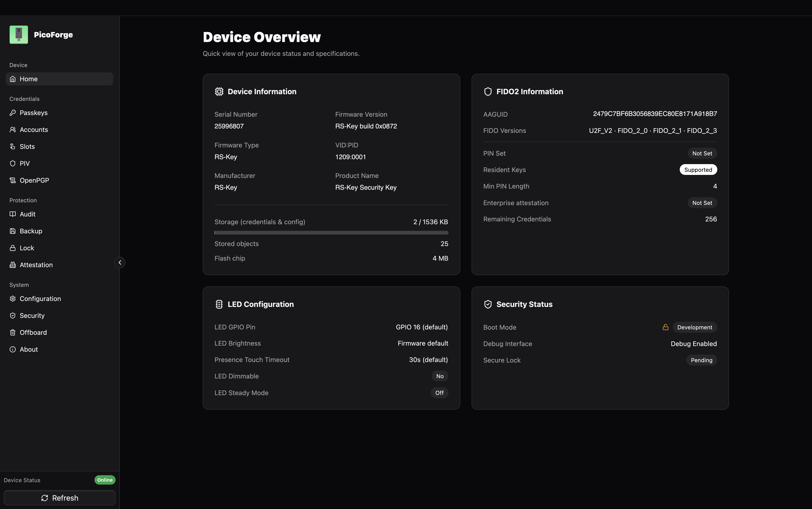This screenshot has height=509, width=812.
Task: Navigate to PIV
Action: click(59, 163)
